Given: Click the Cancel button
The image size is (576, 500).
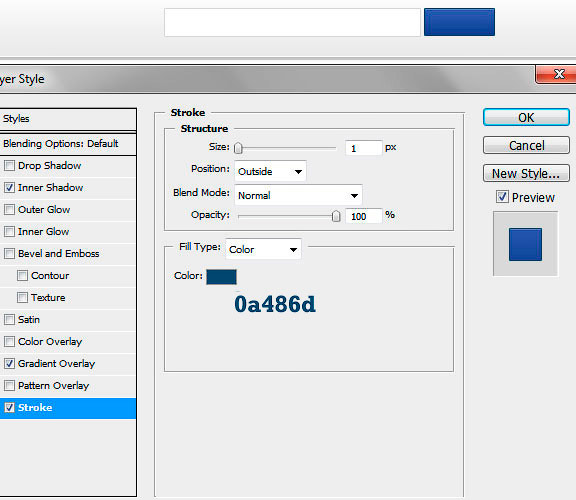Looking at the screenshot, I should tap(526, 145).
